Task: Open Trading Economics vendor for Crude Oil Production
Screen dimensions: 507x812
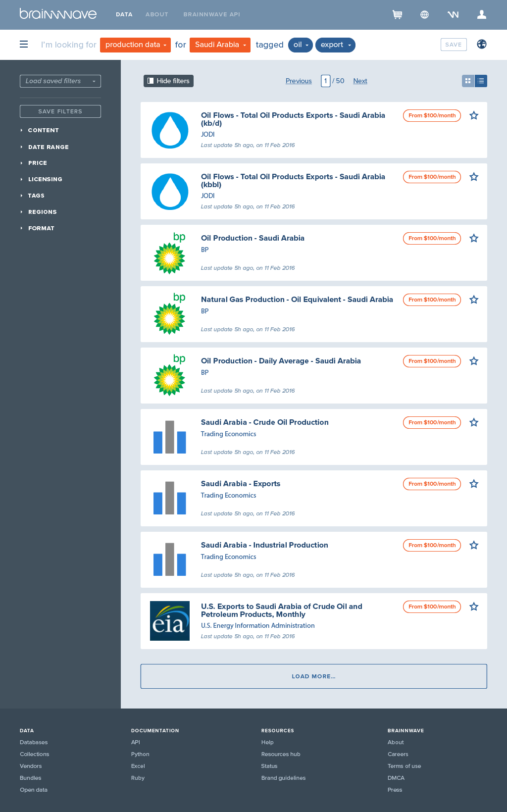Action: [x=228, y=434]
